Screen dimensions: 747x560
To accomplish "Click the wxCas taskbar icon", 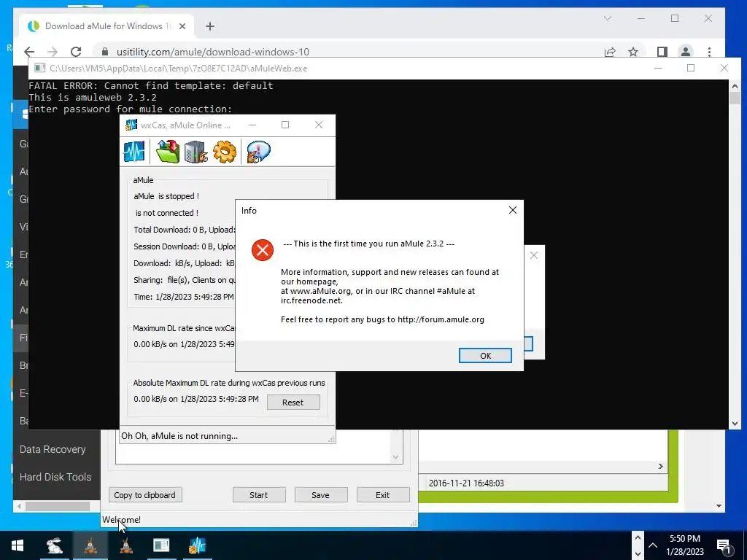I will tap(197, 545).
